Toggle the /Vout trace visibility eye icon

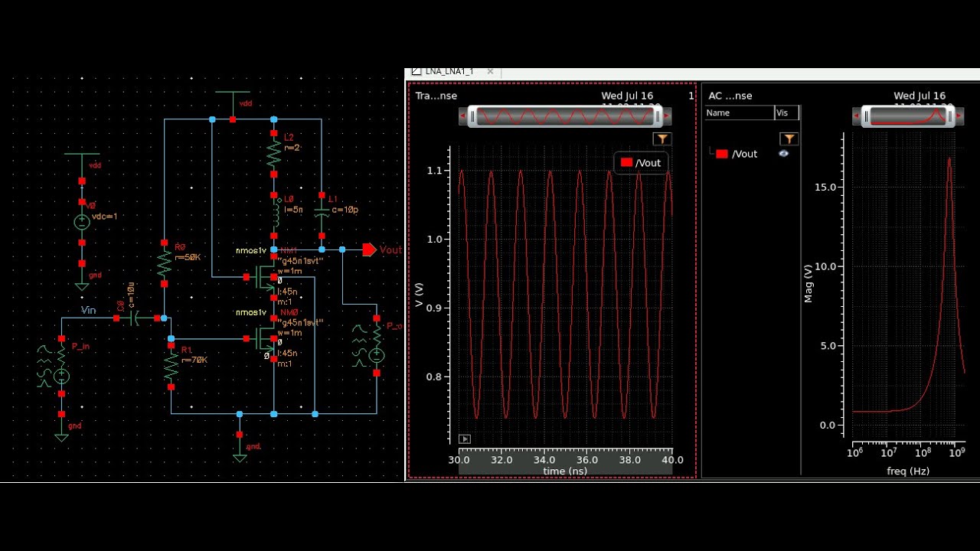click(783, 153)
